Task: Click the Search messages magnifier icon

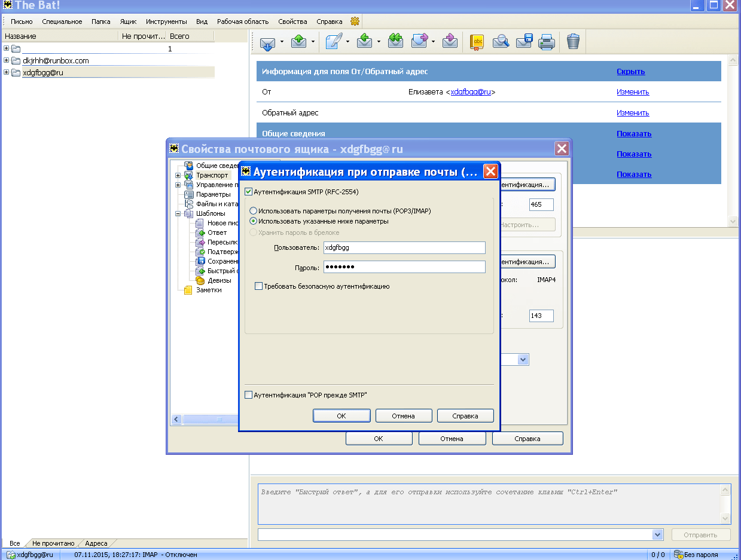Action: click(501, 41)
